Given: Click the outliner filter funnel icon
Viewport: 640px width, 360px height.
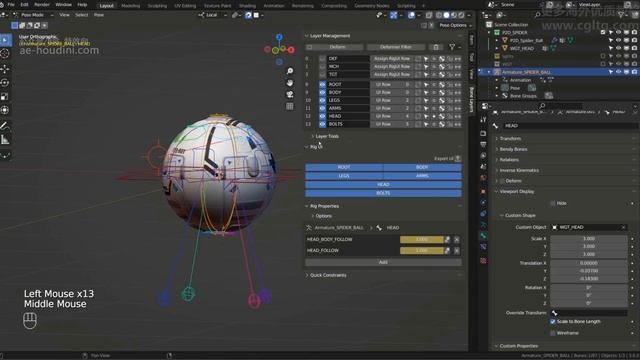Looking at the screenshot, I should [621, 15].
